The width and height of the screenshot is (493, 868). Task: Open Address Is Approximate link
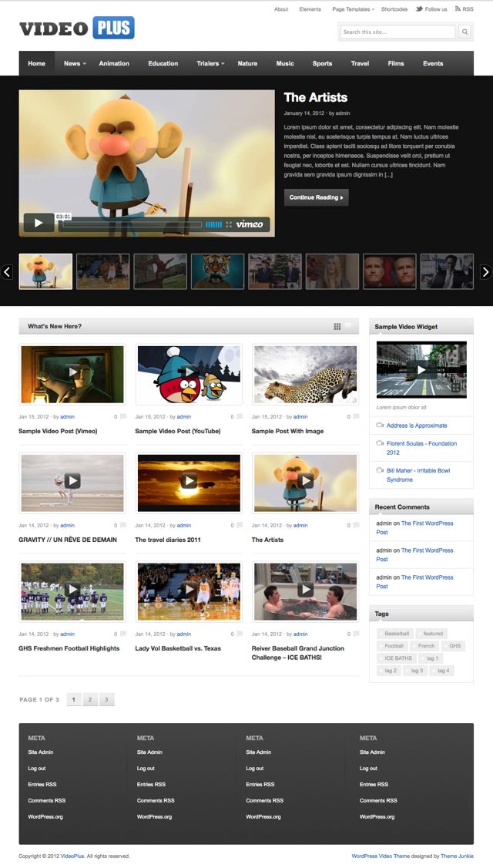417,426
